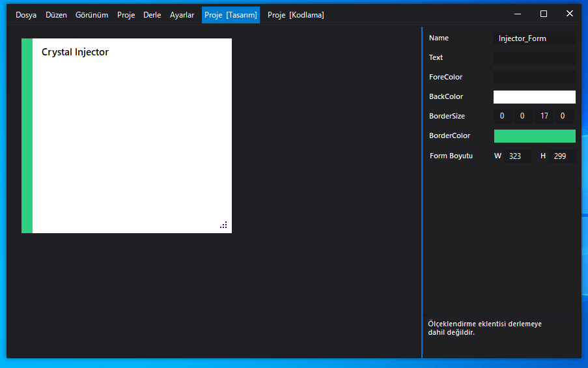The height and width of the screenshot is (368, 588).
Task: Click the BackColor label
Action: pos(446,96)
